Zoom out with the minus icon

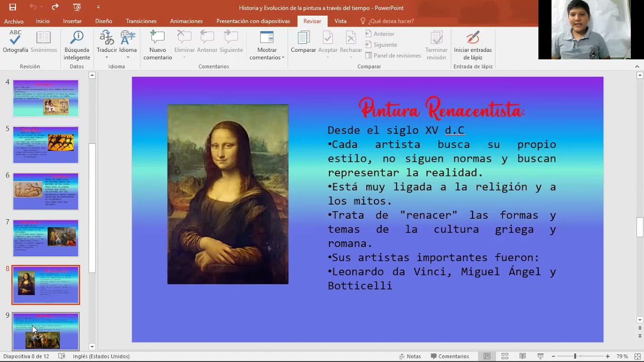click(553, 356)
